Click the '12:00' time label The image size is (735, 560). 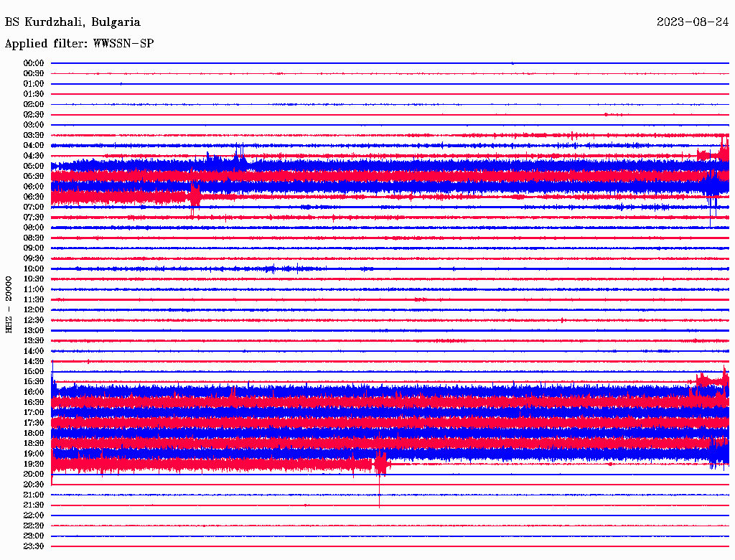pos(34,309)
